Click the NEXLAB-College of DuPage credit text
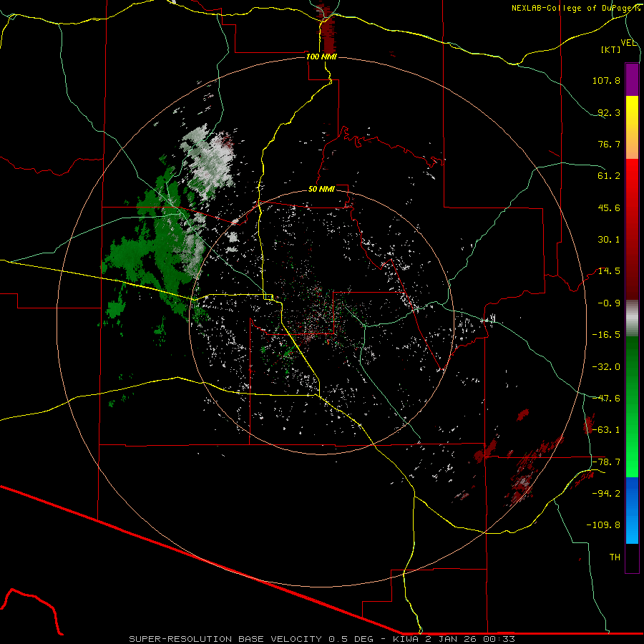Screen dimensions: 644x644 point(575,8)
